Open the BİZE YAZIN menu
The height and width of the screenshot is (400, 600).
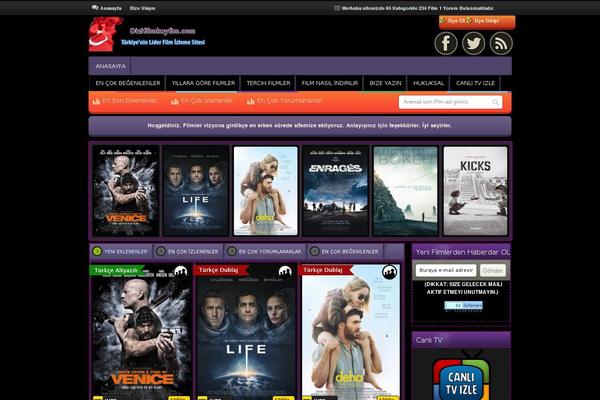385,83
